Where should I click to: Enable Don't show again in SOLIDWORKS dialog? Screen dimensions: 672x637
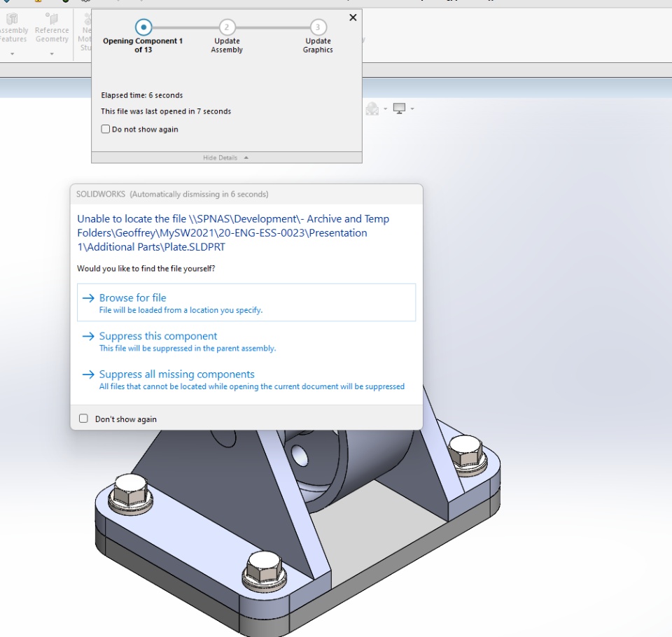point(83,419)
